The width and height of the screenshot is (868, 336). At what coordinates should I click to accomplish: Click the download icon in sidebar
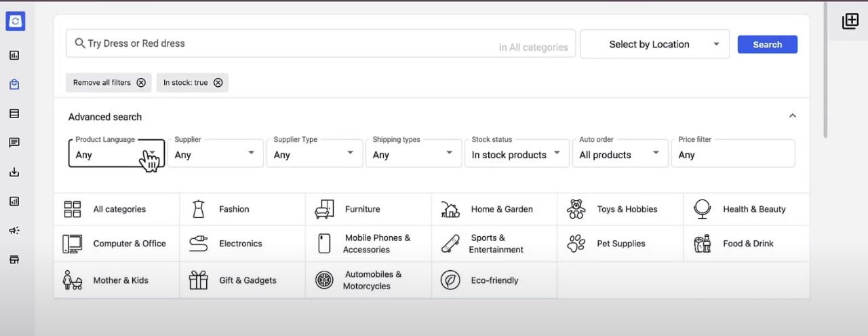[x=14, y=172]
